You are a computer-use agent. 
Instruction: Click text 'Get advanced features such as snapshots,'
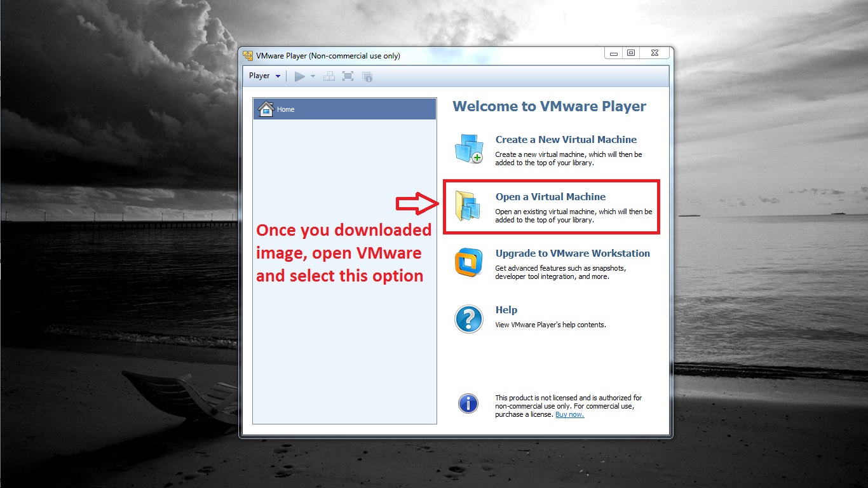pyautogui.click(x=560, y=268)
